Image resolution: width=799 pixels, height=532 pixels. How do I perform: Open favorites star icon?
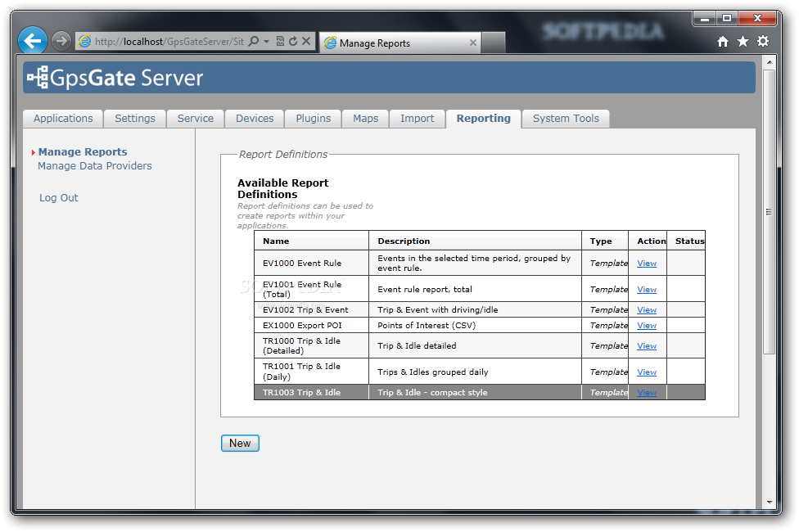pos(743,41)
